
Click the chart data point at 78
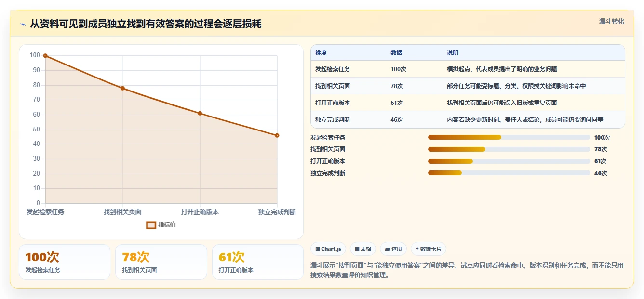pos(122,88)
